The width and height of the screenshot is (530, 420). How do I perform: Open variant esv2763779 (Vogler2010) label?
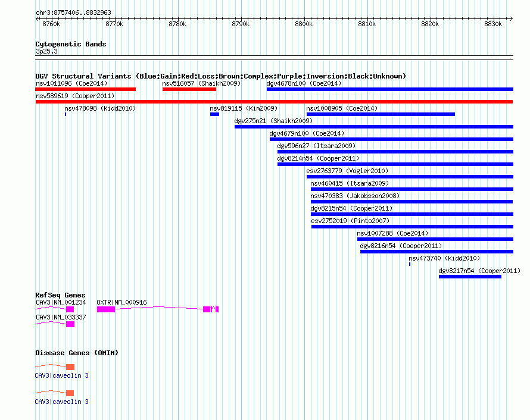click(x=347, y=171)
